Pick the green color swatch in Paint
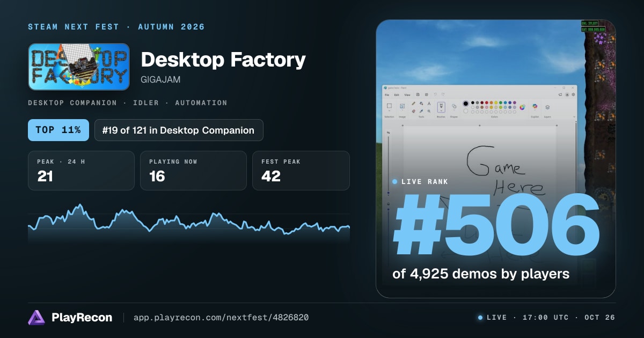 point(501,102)
